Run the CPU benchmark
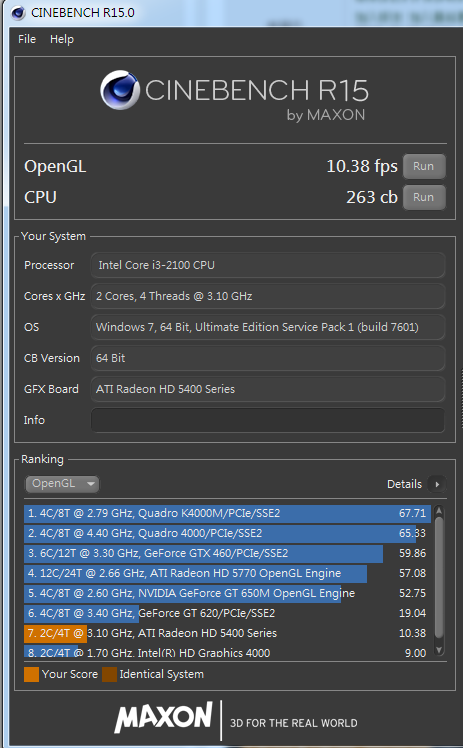 click(424, 197)
